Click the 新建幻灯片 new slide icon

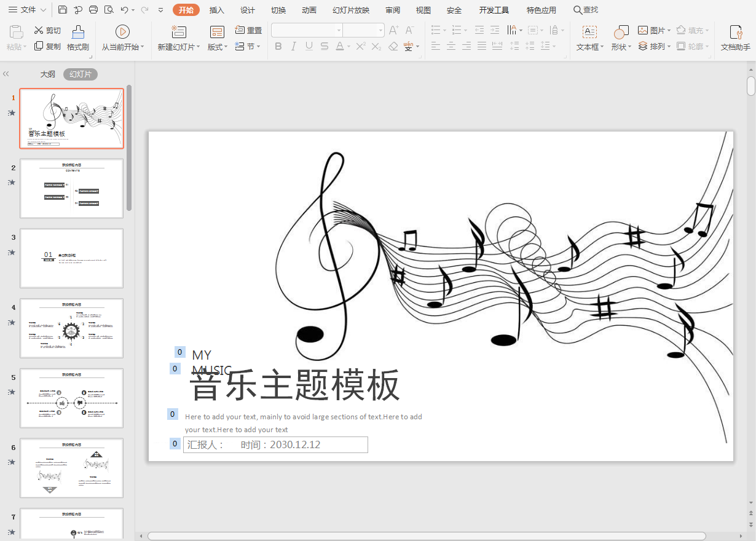coord(179,32)
